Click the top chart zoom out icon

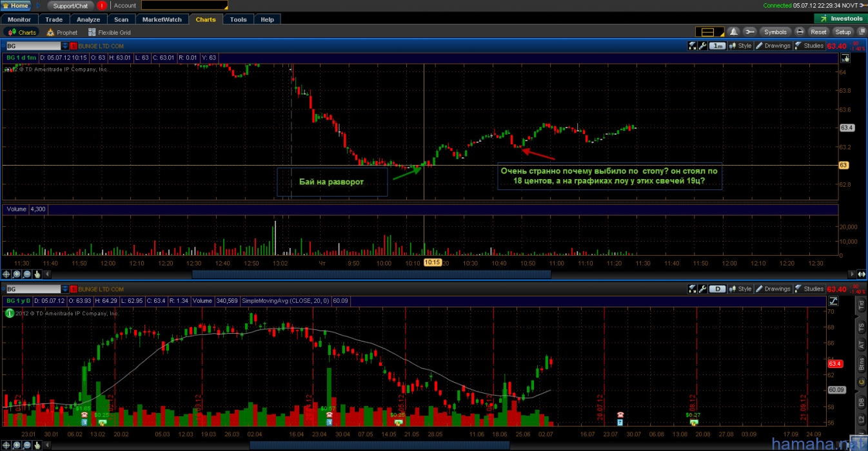tap(27, 274)
